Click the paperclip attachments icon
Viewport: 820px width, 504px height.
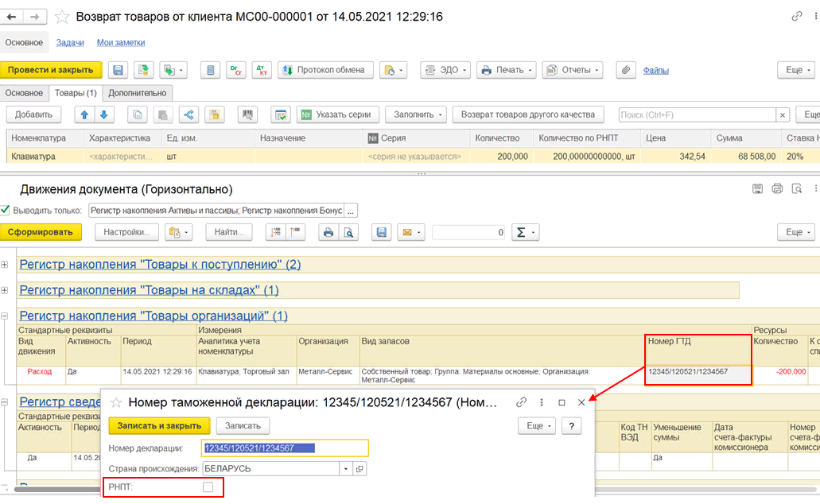click(x=626, y=70)
